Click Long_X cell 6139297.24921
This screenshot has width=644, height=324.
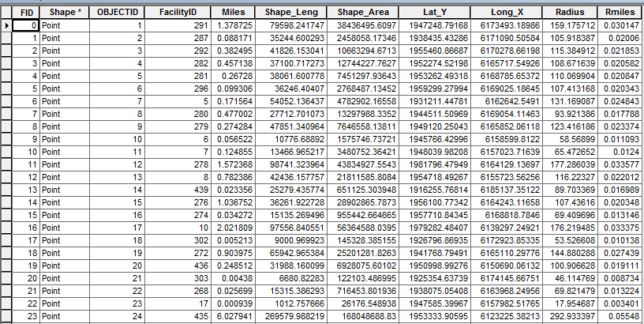[x=507, y=228]
